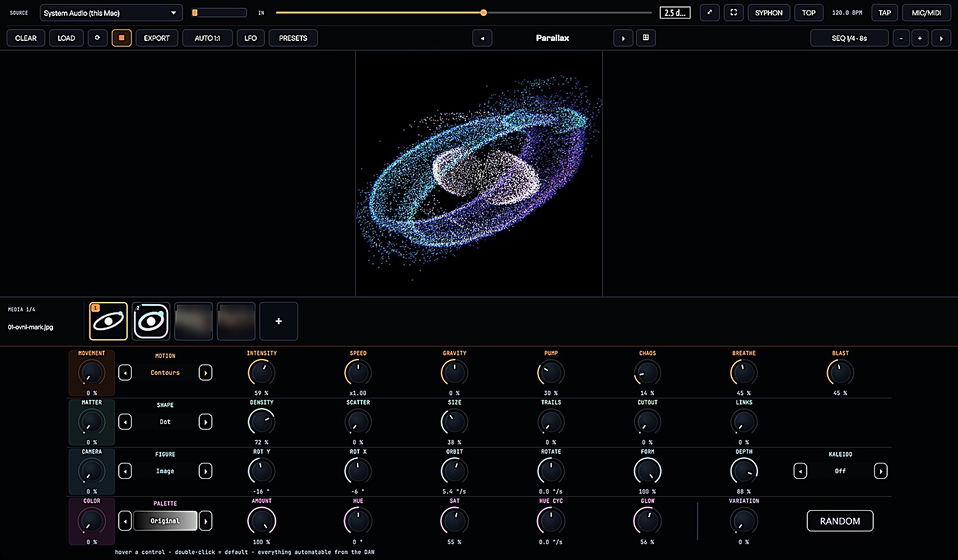Click the GLOW knob
Screen dimensions: 958x560
[x=648, y=521]
